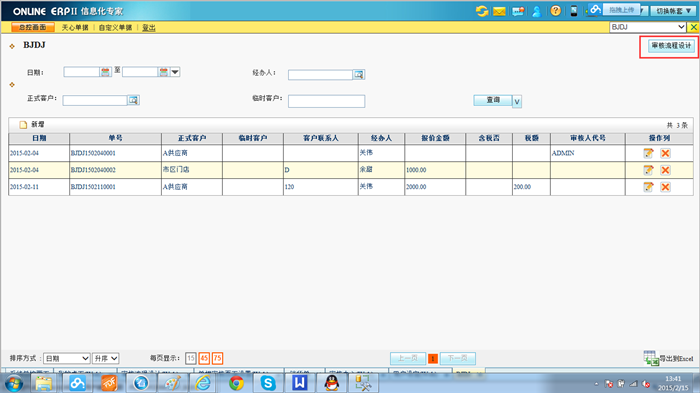Go to 上一页 previous page
This screenshot has height=393, width=700.
point(408,358)
